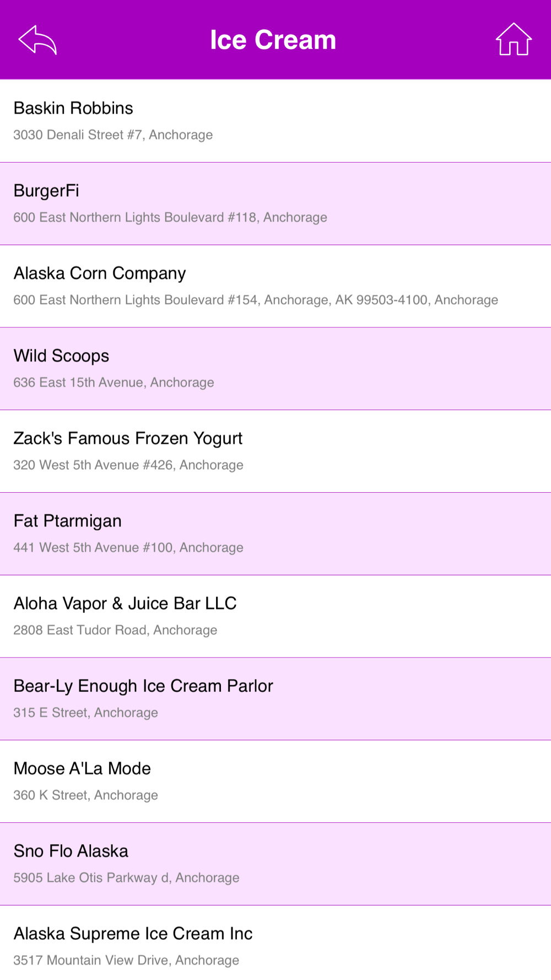Image resolution: width=551 pixels, height=980 pixels.
Task: Tap the 3517 Mountain View Drive address
Action: click(126, 960)
